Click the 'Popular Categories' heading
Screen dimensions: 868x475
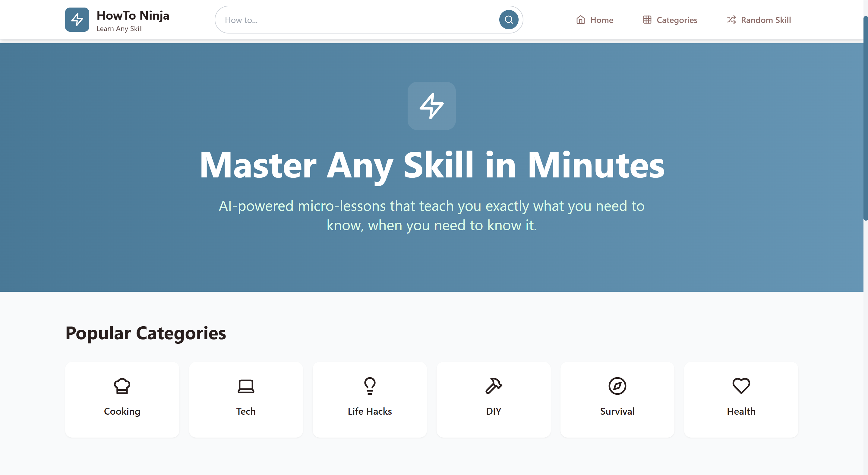146,333
